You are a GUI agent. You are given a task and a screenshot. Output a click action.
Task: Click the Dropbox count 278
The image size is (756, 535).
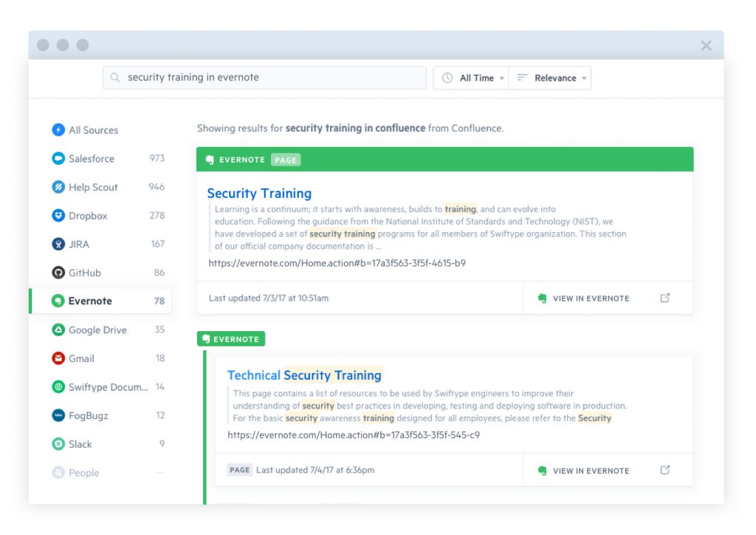point(157,215)
